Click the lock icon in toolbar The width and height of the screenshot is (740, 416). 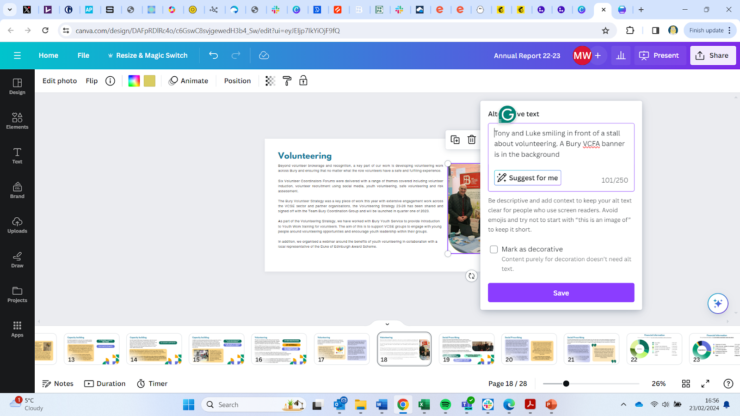coord(303,81)
